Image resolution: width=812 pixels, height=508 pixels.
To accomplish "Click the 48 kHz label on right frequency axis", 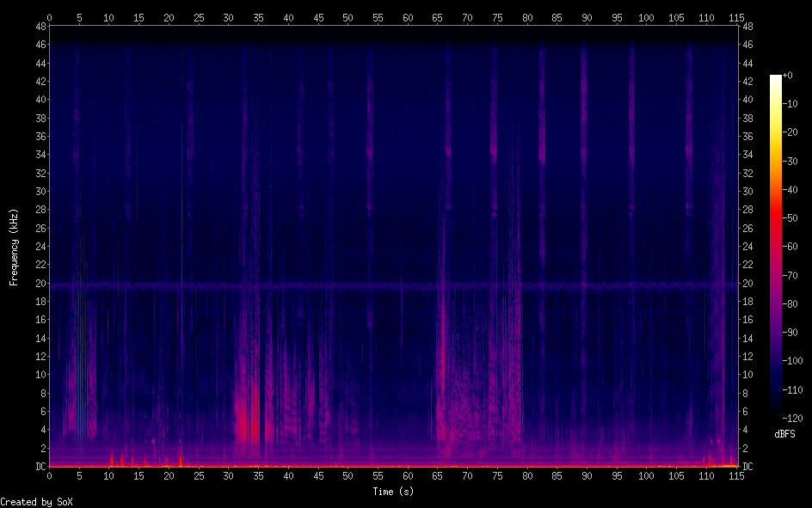I will tap(747, 26).
